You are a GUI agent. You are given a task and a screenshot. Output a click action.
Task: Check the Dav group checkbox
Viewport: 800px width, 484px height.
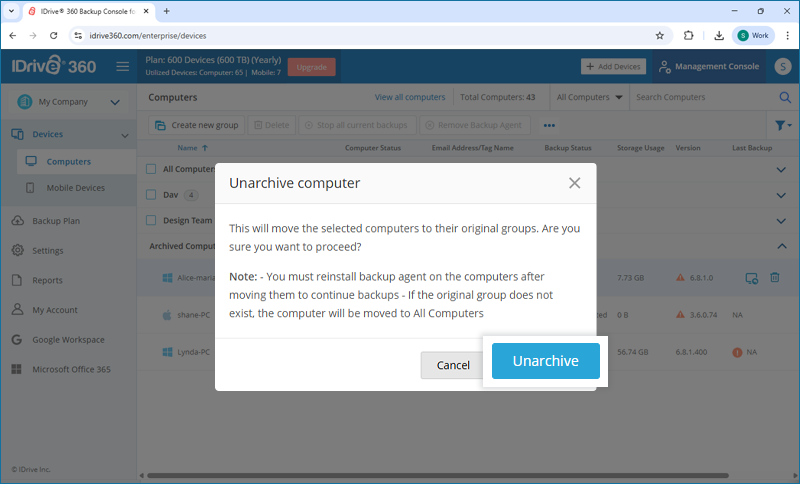tap(151, 194)
